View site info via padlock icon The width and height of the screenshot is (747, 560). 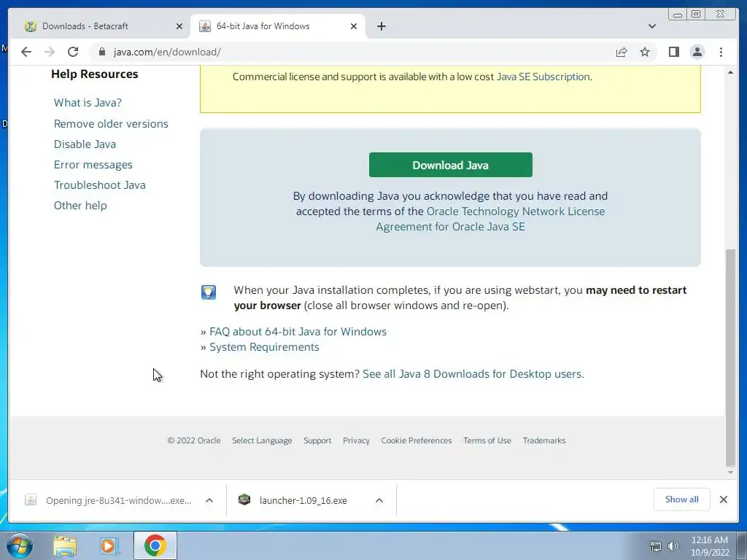[x=102, y=52]
